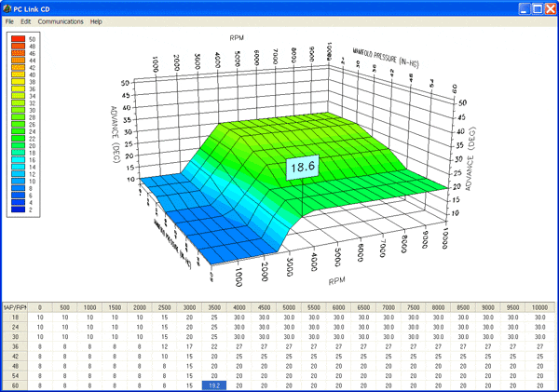559x392 pixels.
Task: Click the PC Link CD title bar icon
Action: pyautogui.click(x=7, y=7)
